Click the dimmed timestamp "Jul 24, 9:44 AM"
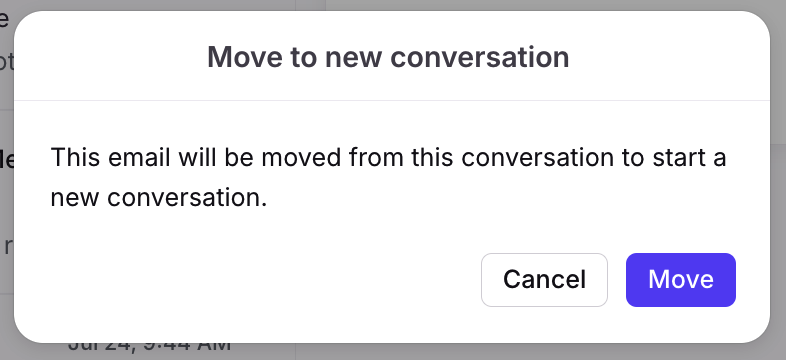Viewport: 786px width, 360px height. pyautogui.click(x=149, y=347)
